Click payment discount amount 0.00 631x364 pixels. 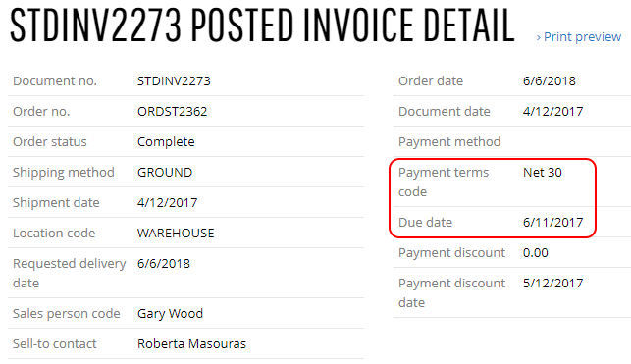click(x=536, y=253)
